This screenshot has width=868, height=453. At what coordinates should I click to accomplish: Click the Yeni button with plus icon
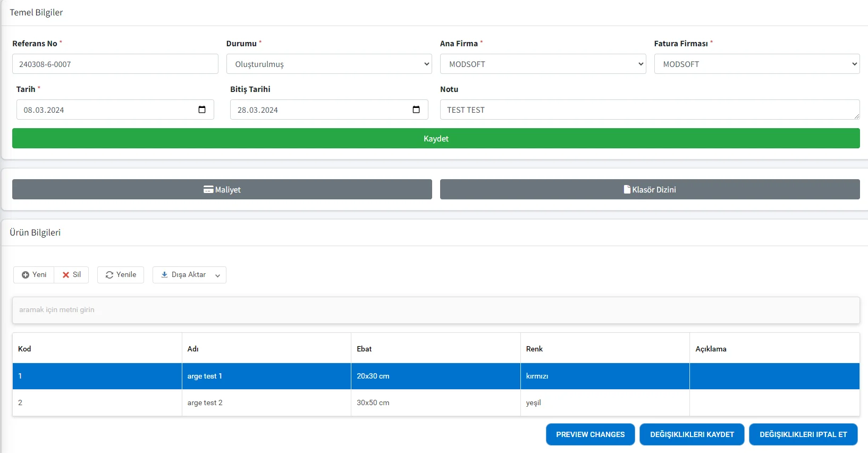pos(34,275)
